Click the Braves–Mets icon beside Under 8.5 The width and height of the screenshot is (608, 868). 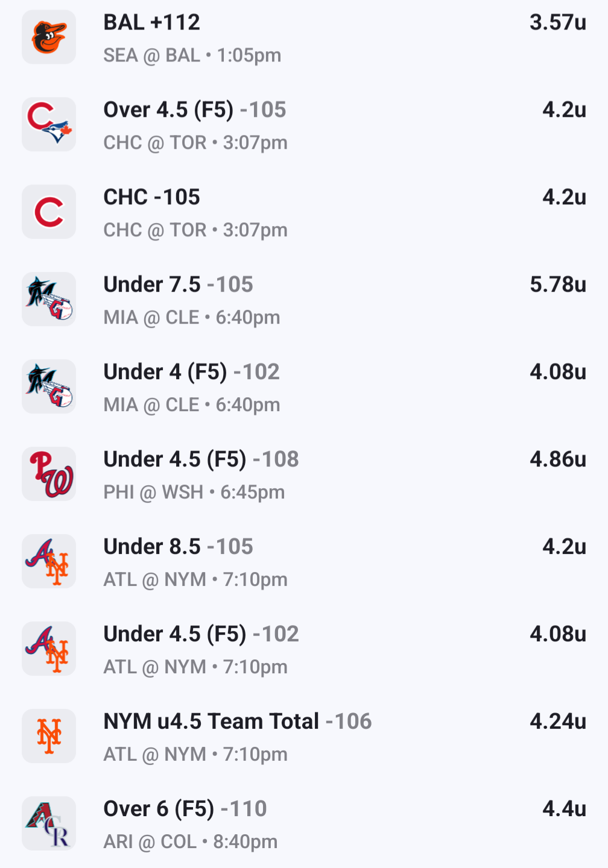click(x=49, y=562)
